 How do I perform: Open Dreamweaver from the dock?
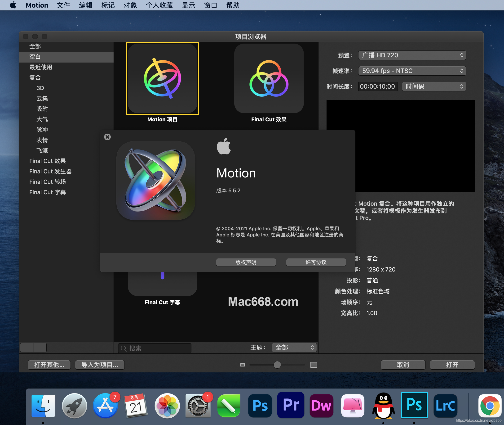click(x=321, y=406)
